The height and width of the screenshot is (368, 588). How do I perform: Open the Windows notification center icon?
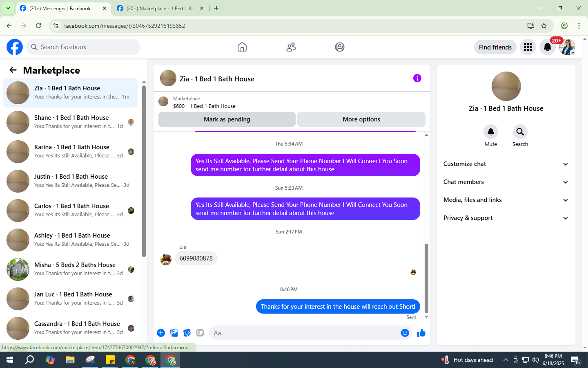coord(576,360)
